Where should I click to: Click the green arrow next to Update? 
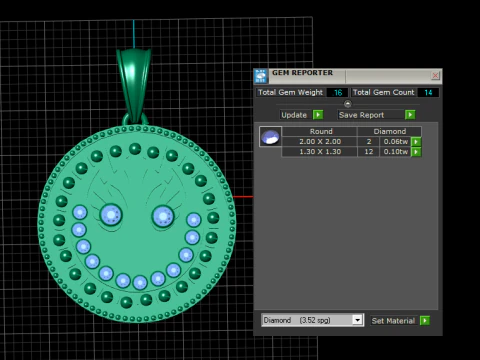(318, 115)
